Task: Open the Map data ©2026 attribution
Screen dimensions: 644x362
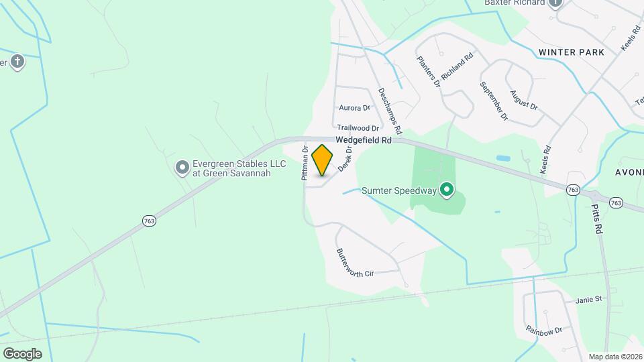Action: click(616, 357)
